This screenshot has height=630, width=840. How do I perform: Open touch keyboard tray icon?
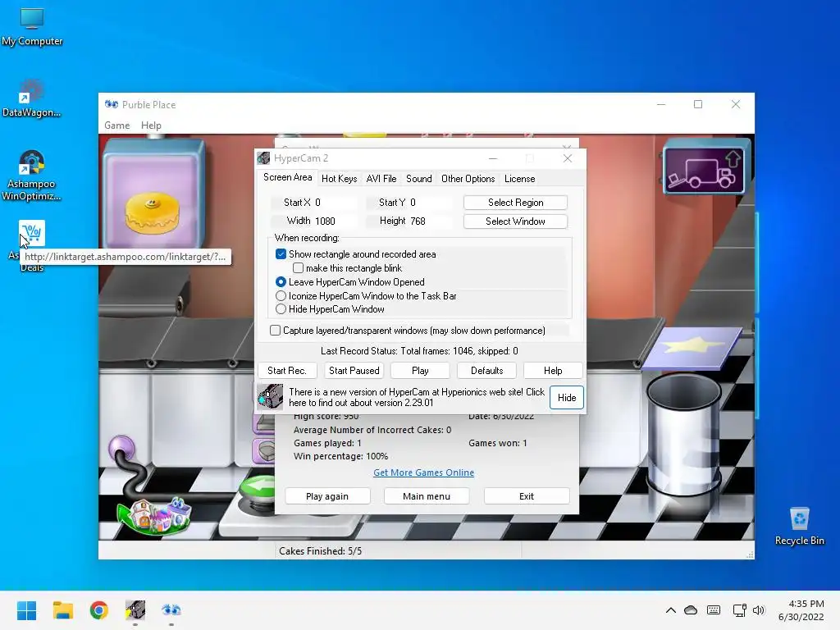tap(714, 610)
